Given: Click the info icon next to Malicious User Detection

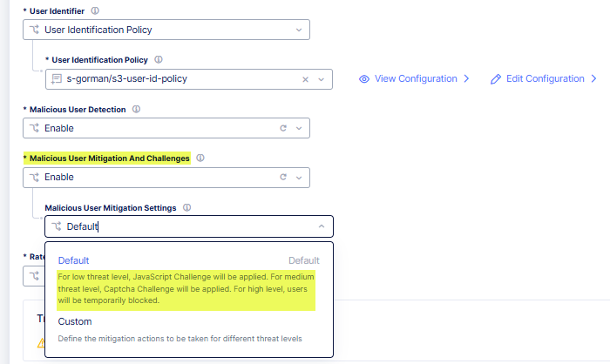Looking at the screenshot, I should [x=138, y=110].
